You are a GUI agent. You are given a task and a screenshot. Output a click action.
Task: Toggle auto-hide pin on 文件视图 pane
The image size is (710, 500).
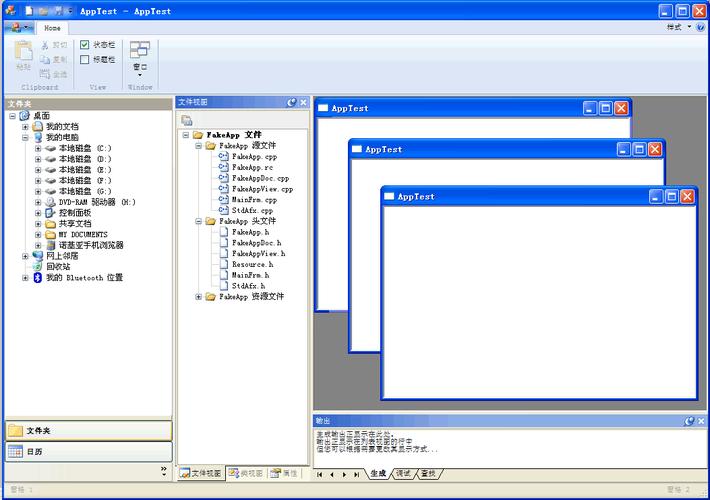click(292, 102)
